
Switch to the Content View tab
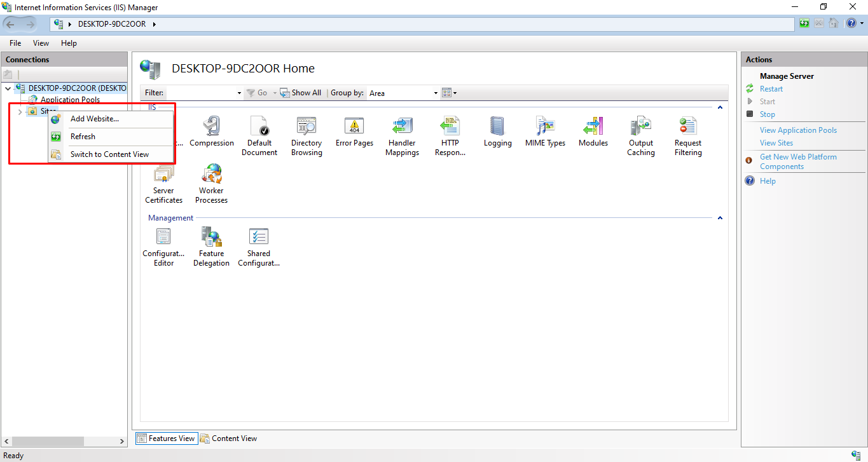pyautogui.click(x=228, y=438)
